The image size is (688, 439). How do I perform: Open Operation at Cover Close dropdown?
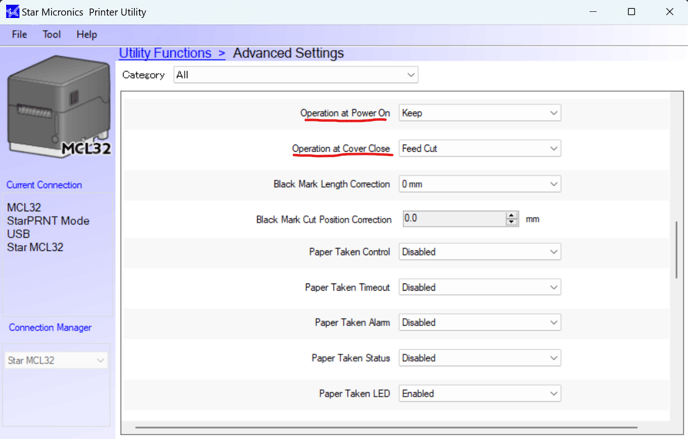(479, 149)
